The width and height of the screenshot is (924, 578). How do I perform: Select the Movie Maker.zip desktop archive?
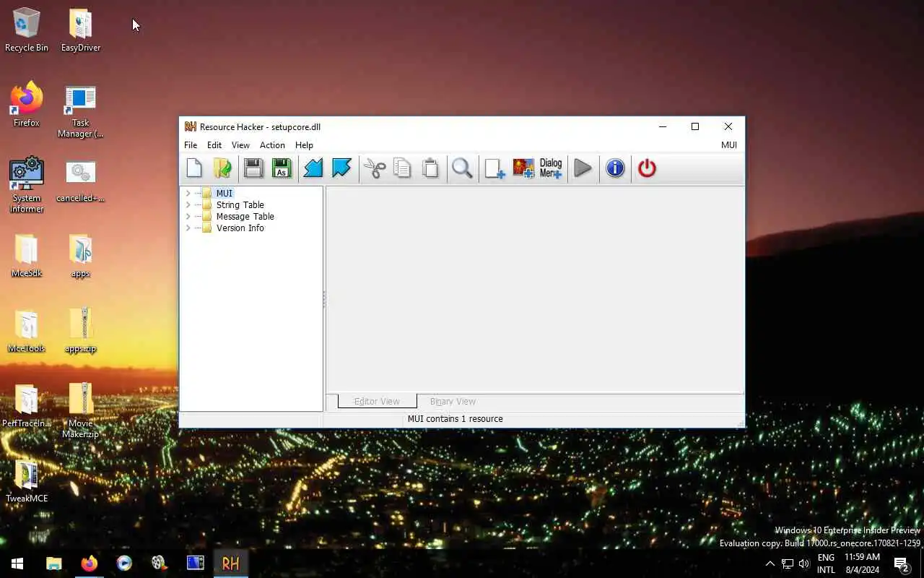point(80,410)
